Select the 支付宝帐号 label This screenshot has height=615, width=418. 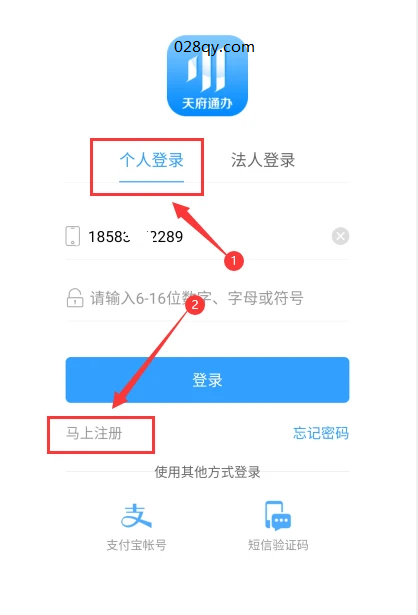click(136, 545)
